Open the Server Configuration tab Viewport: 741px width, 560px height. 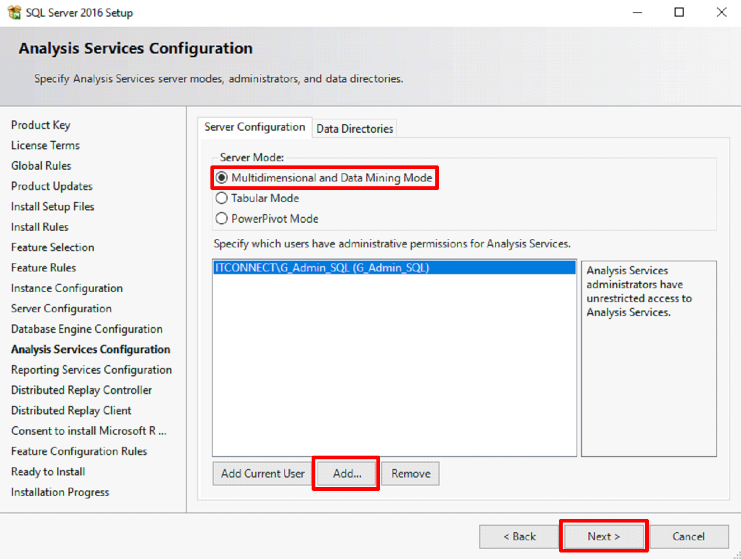coord(254,127)
